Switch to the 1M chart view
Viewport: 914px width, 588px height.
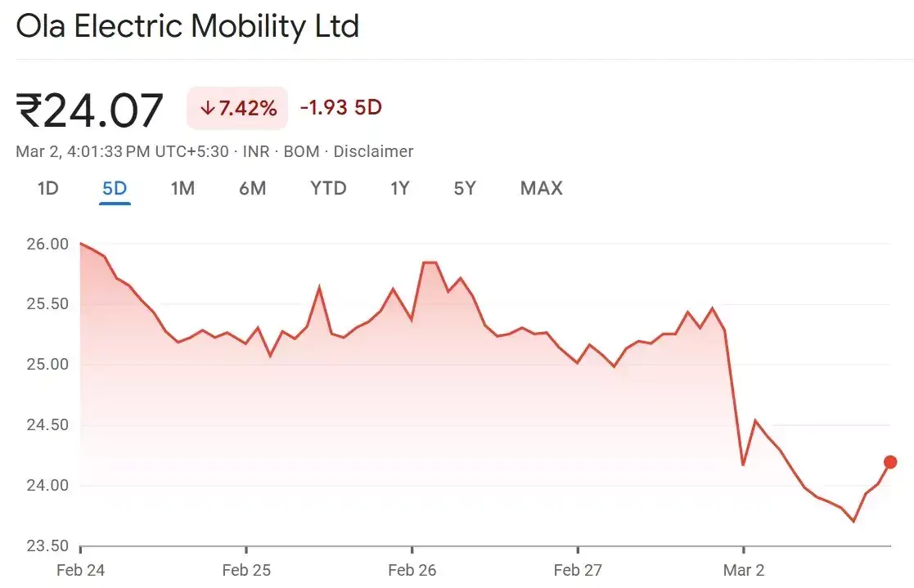182,188
